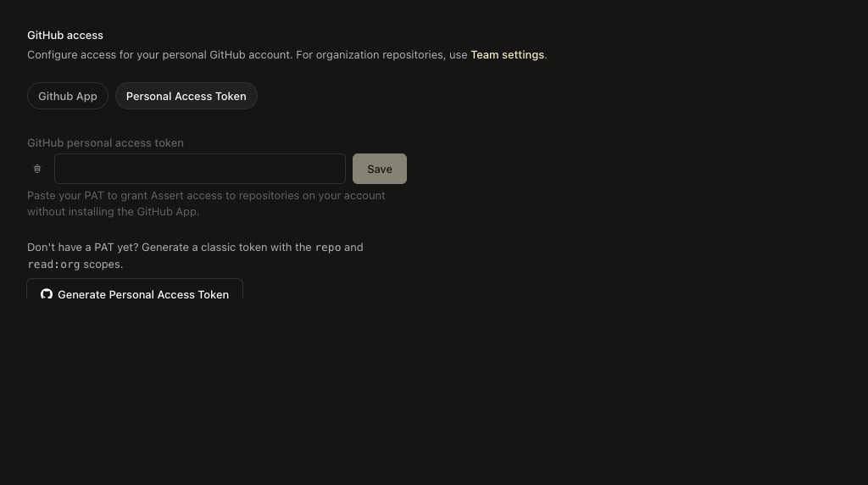Click the 'Paste your PAT to grant' hint

point(206,203)
